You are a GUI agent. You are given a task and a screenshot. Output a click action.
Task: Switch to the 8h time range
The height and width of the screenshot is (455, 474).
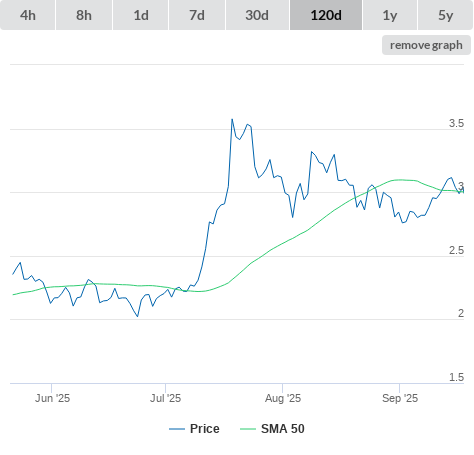(84, 15)
